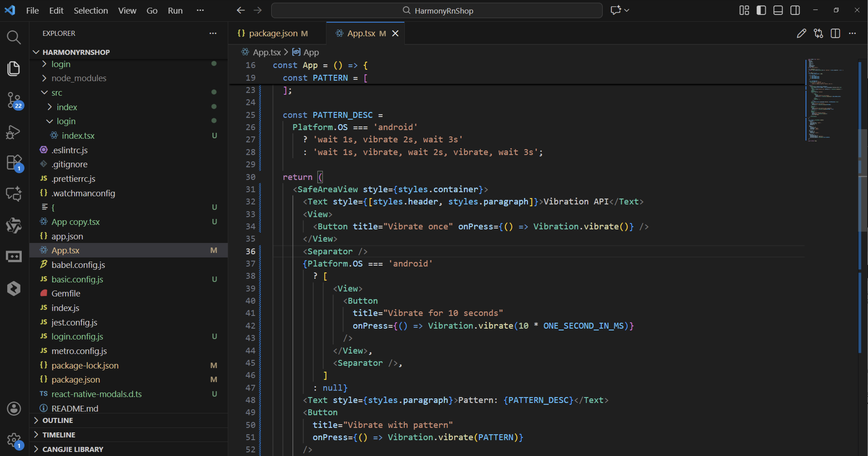Image resolution: width=868 pixels, height=456 pixels.
Task: Toggle Secondary Side Bar visibility
Action: click(795, 10)
